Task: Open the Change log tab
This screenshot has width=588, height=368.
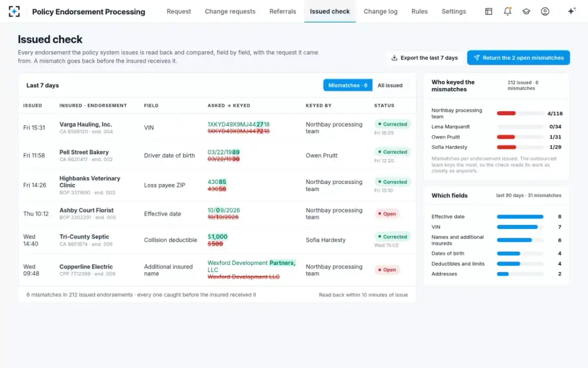Action: pyautogui.click(x=380, y=11)
